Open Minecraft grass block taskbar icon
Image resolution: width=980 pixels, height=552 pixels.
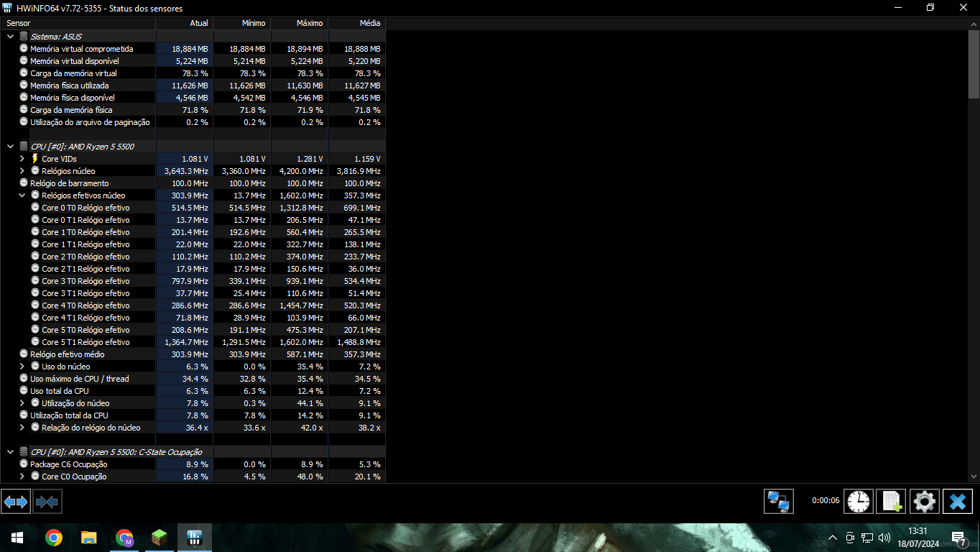point(159,538)
